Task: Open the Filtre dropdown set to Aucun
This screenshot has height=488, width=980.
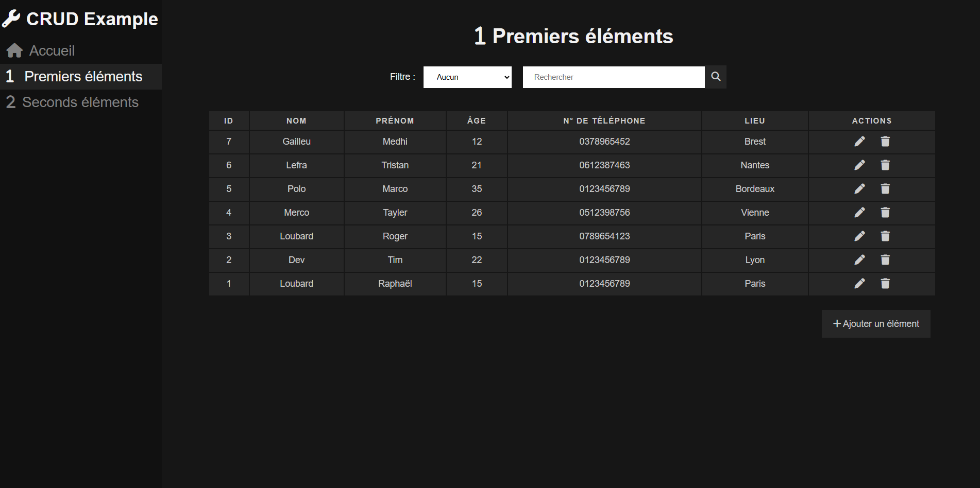Action: point(467,77)
